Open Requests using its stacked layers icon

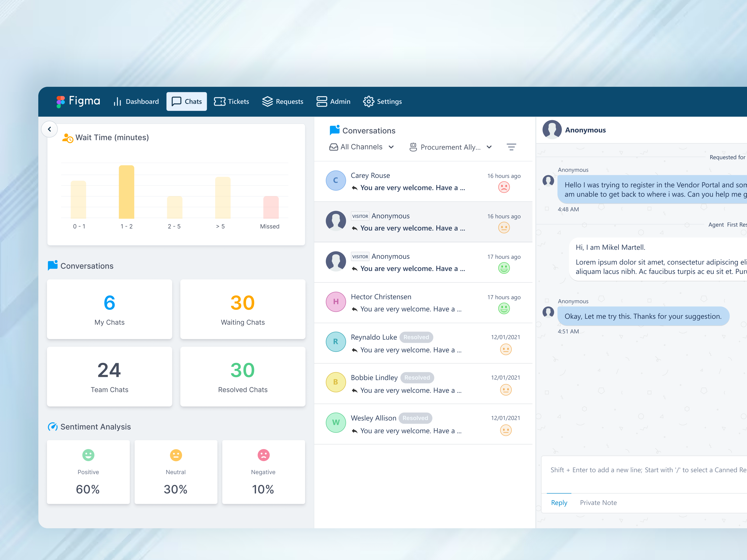[x=267, y=101]
